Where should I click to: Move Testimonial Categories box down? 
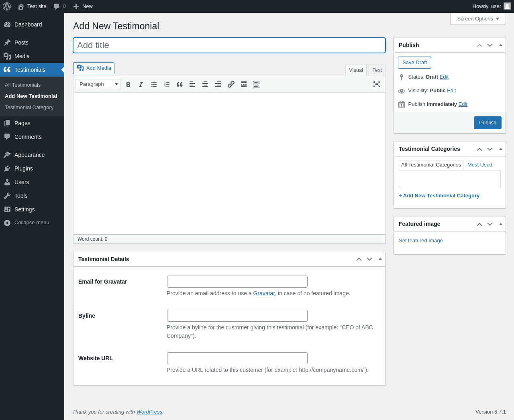coord(490,149)
